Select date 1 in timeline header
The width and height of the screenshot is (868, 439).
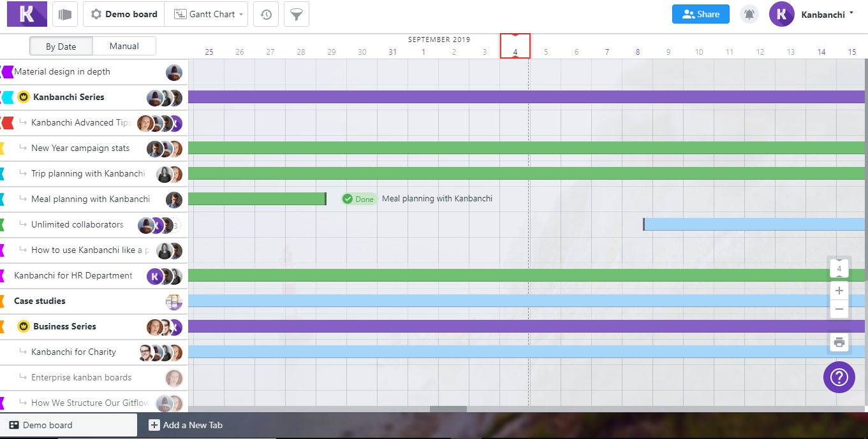(x=423, y=52)
